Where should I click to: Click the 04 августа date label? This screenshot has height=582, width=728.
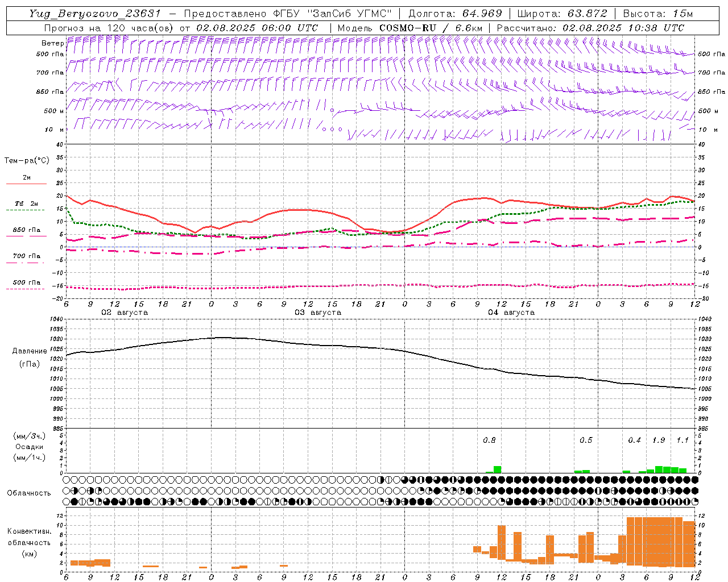click(511, 313)
